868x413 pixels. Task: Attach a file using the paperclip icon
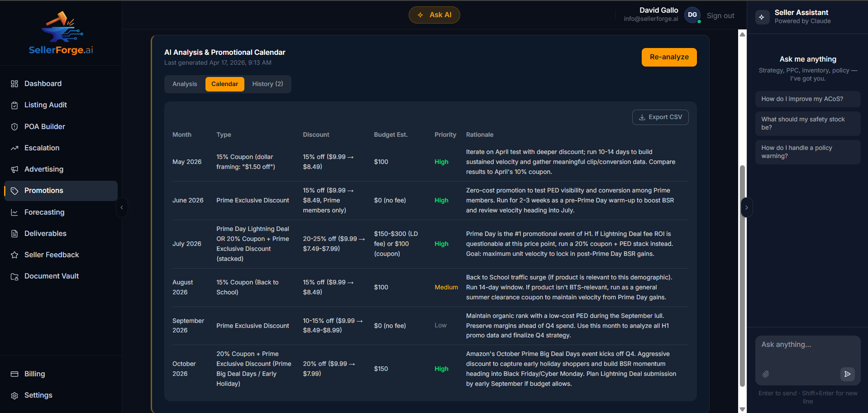click(x=766, y=374)
